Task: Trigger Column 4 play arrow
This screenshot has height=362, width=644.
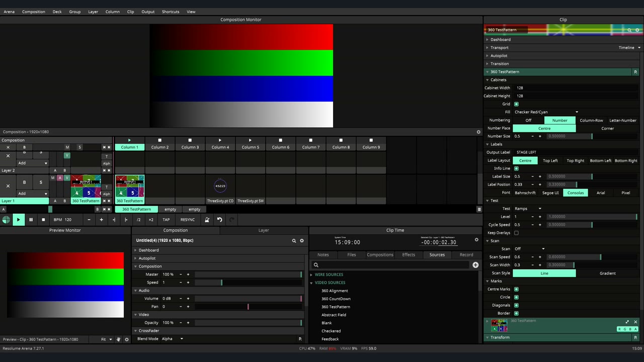Action: click(x=220, y=140)
